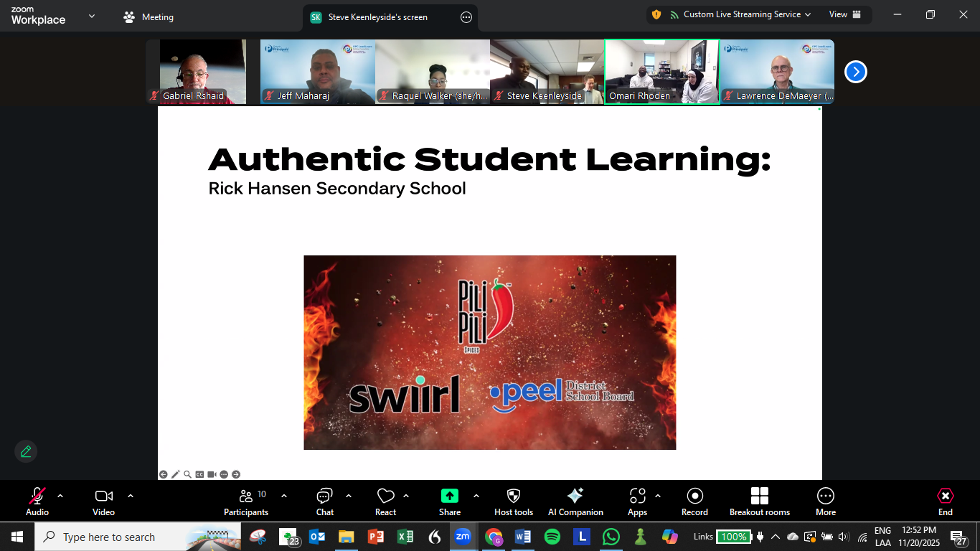The width and height of the screenshot is (980, 551).
Task: Open the Chat panel
Action: pyautogui.click(x=325, y=501)
